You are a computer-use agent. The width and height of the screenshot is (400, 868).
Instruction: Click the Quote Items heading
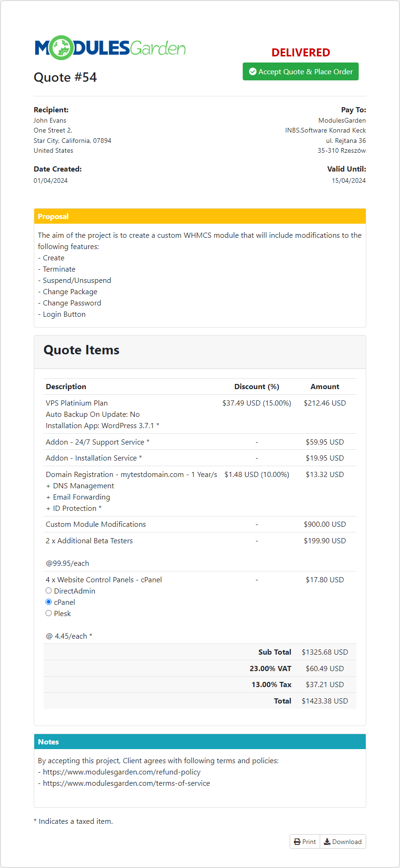point(81,350)
